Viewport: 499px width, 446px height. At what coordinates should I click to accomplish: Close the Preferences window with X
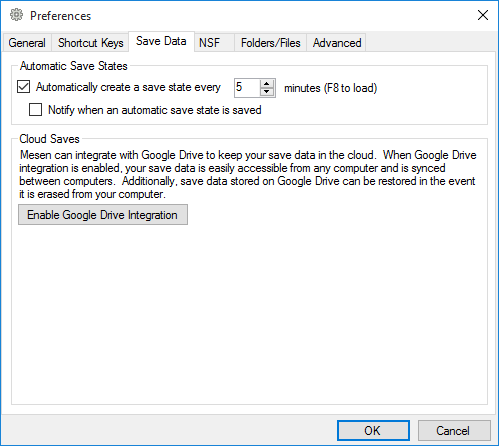[x=483, y=15]
